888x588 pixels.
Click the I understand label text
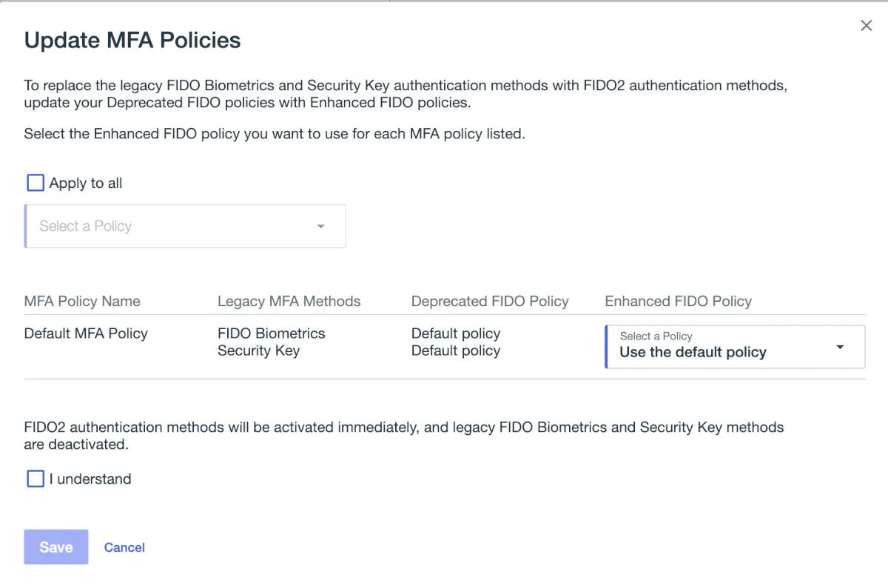pos(90,479)
